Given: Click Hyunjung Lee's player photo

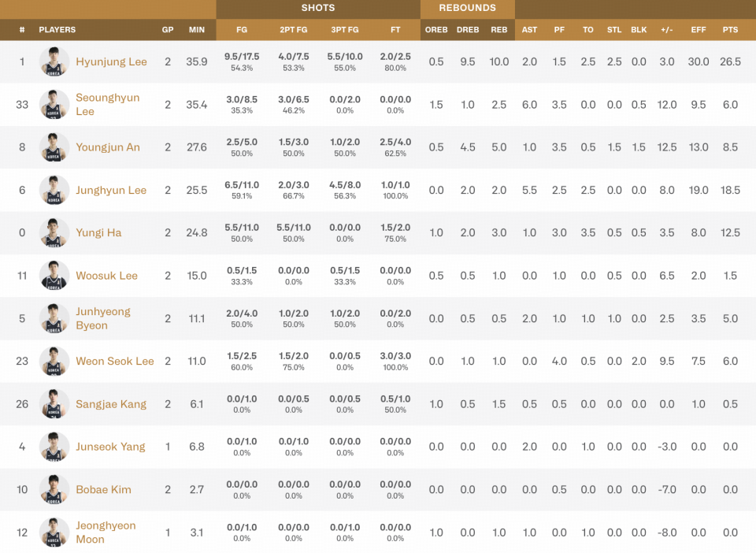Looking at the screenshot, I should point(54,61).
